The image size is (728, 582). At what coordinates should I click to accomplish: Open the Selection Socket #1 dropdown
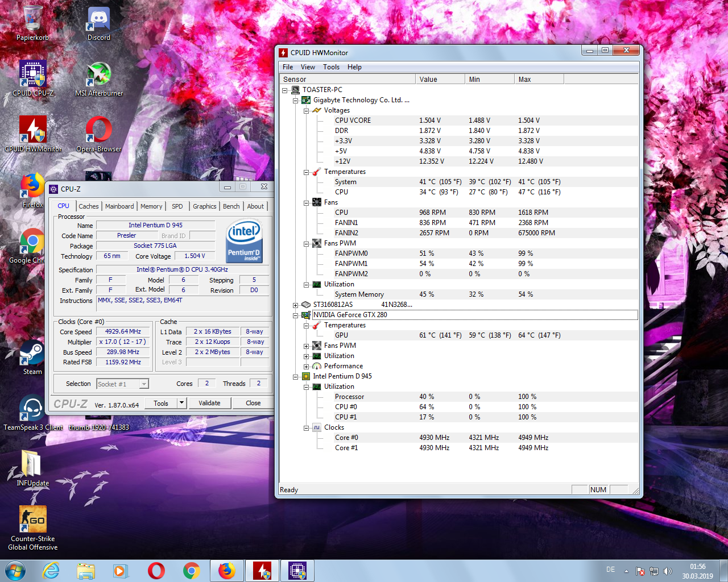click(x=144, y=384)
